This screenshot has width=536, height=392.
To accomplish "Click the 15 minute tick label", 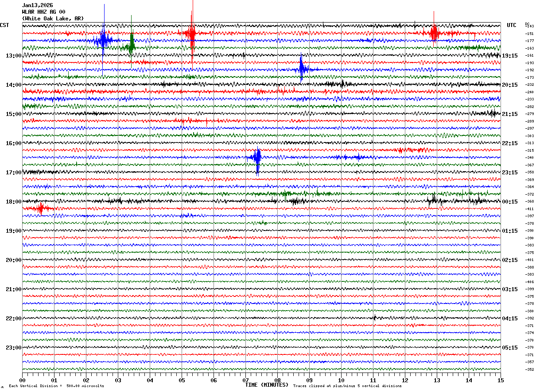I will coord(500,380).
